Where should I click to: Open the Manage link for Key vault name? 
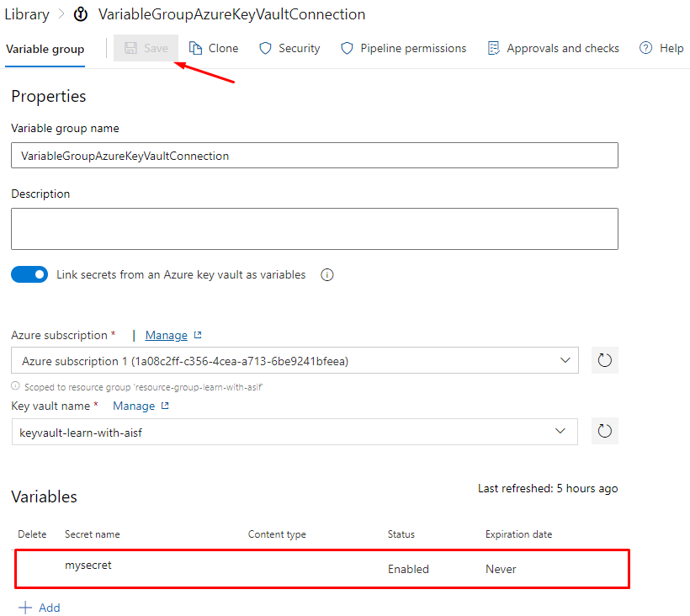134,406
